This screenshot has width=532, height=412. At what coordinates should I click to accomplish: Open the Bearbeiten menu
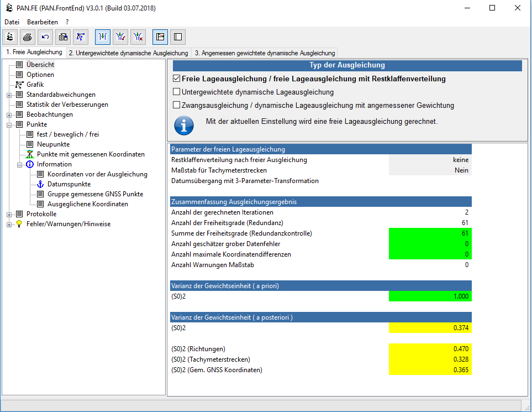(43, 22)
